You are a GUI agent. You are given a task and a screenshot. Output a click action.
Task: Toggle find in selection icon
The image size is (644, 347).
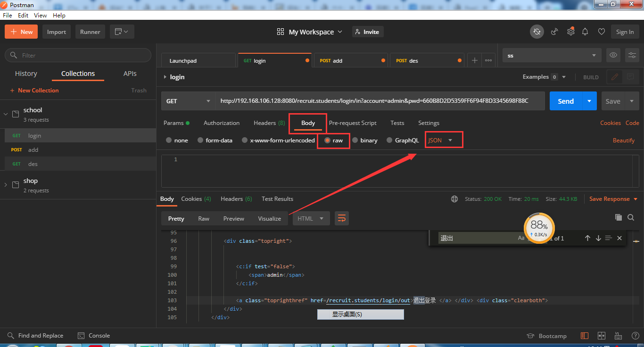tap(609, 238)
